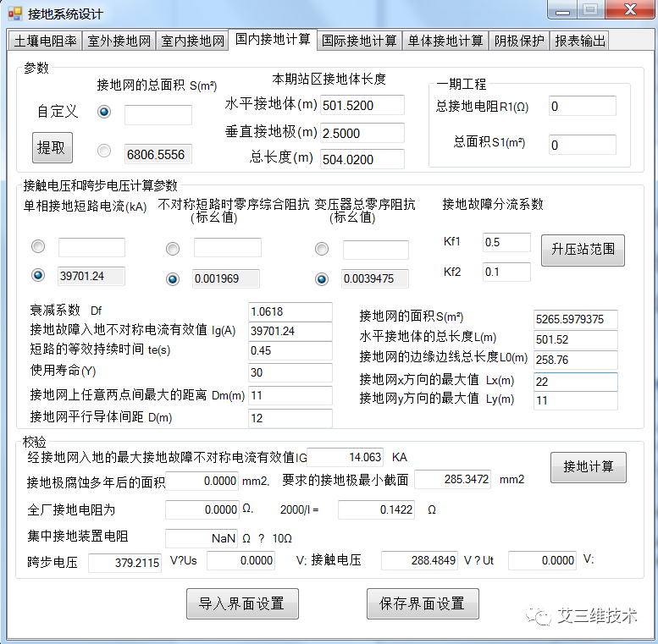Close the 接地系统设计 window
This screenshot has width=658, height=644.
click(x=630, y=10)
